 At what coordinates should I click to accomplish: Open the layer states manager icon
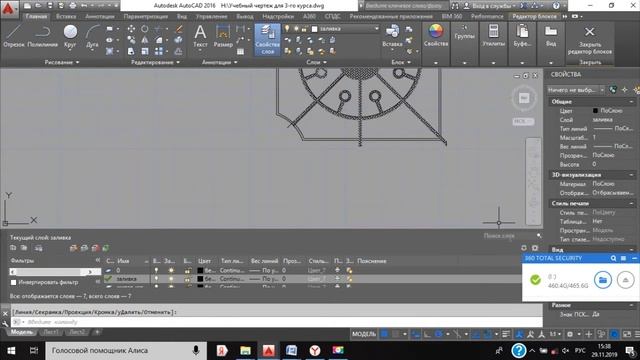coord(39,248)
